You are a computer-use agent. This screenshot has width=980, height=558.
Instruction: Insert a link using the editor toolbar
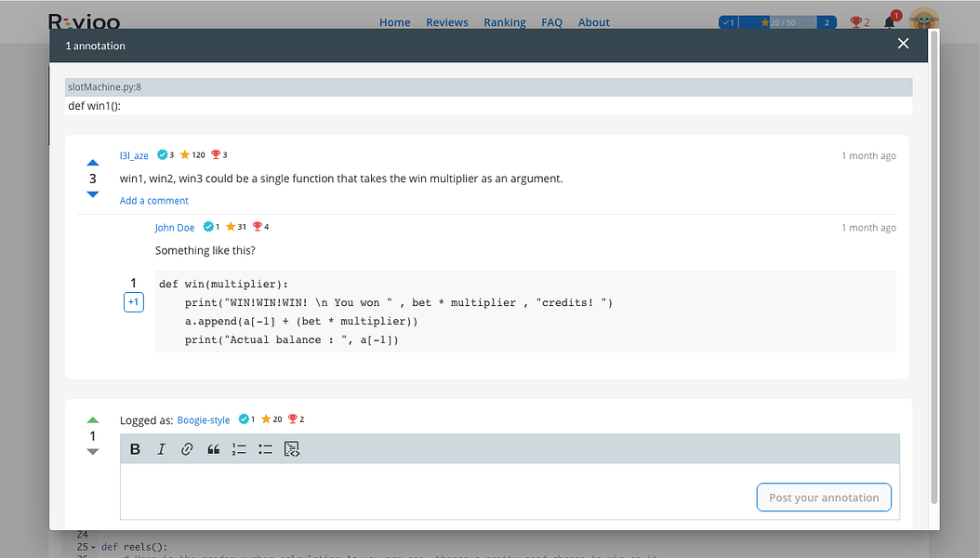pos(187,449)
